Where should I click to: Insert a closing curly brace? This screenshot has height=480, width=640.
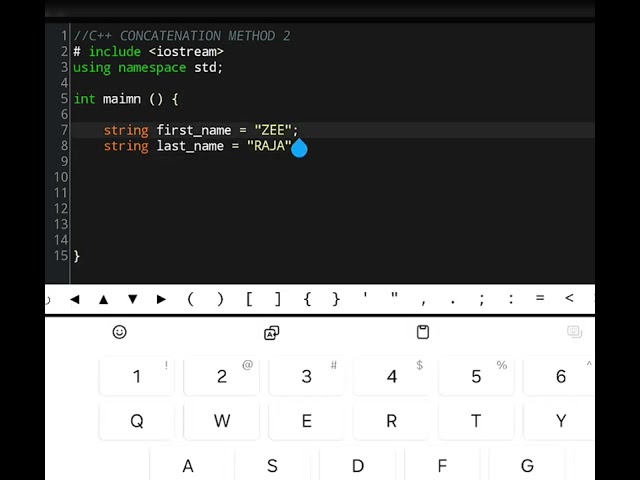[x=336, y=299]
